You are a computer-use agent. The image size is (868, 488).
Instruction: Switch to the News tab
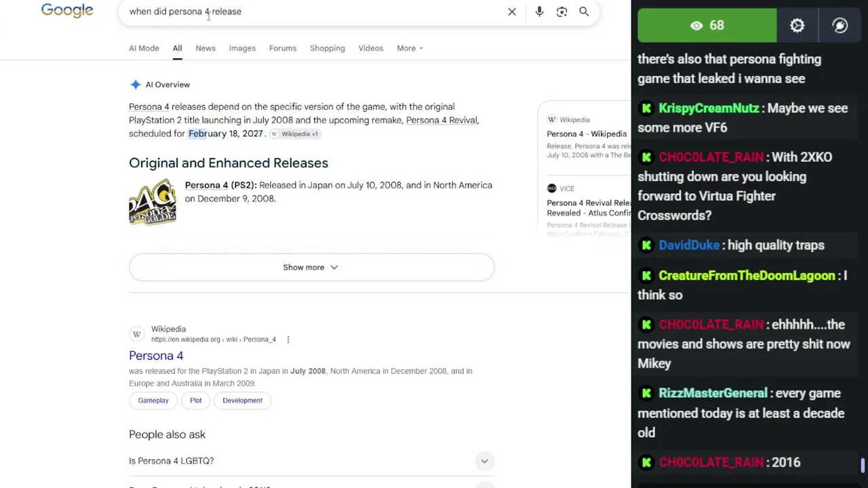click(x=205, y=48)
